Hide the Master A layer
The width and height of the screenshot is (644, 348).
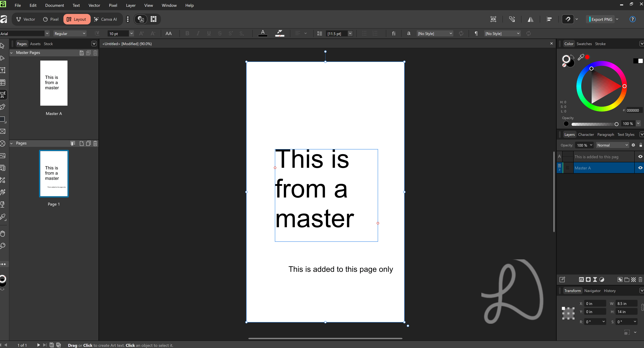pos(640,168)
